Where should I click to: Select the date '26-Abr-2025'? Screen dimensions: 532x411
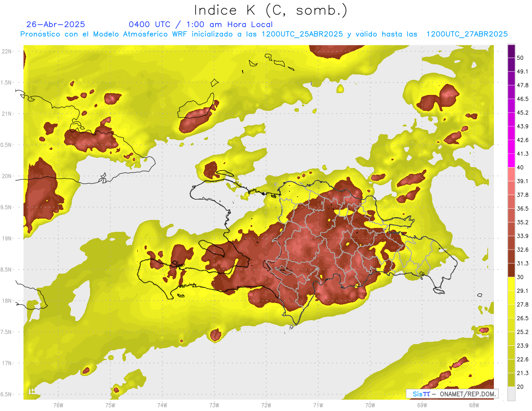tap(56, 24)
